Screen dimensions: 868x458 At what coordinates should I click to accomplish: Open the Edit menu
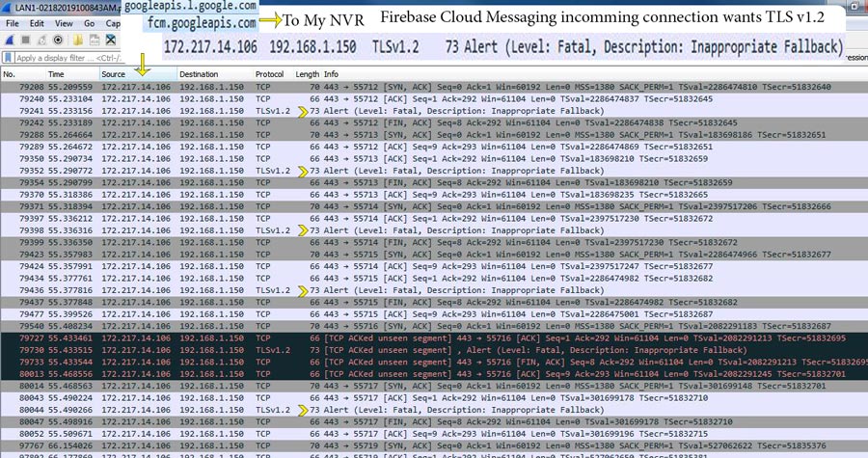pos(37,23)
